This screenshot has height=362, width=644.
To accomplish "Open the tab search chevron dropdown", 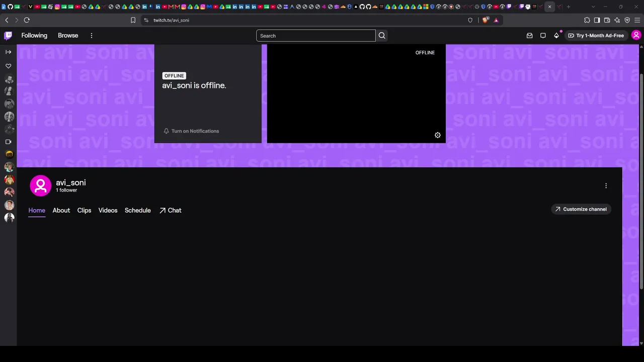I will pyautogui.click(x=593, y=7).
